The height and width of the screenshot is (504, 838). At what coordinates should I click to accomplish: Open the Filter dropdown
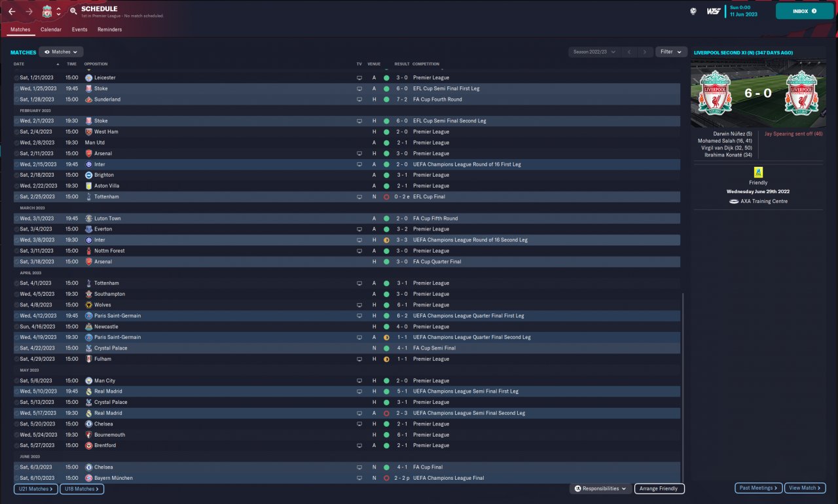tap(671, 52)
